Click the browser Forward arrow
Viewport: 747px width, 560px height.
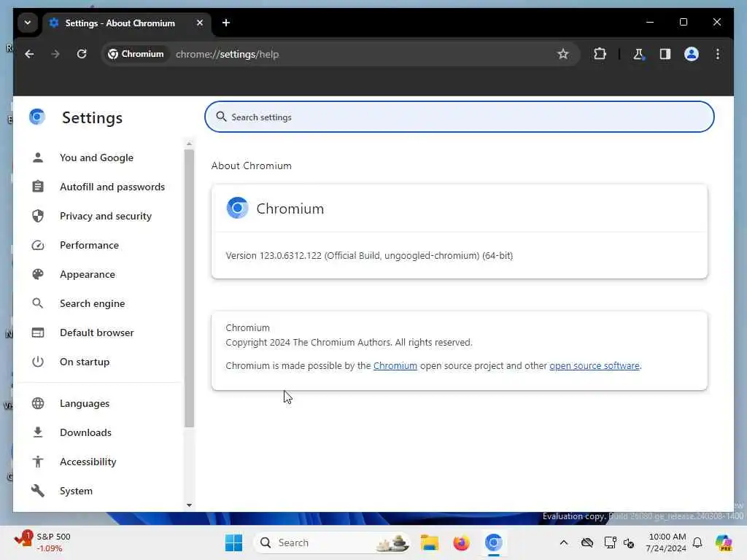tap(55, 54)
